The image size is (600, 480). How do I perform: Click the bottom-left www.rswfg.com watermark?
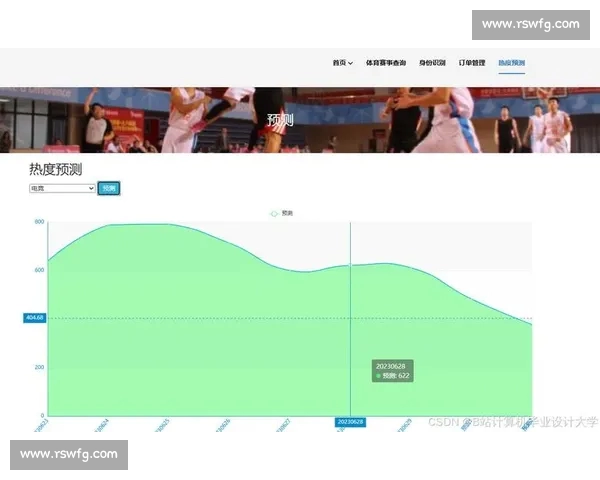click(x=69, y=454)
